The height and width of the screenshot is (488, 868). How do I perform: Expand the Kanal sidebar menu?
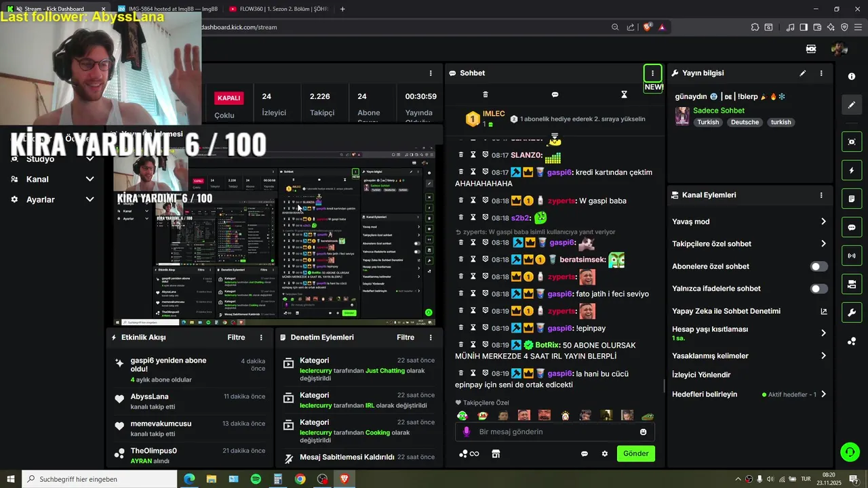coord(52,179)
